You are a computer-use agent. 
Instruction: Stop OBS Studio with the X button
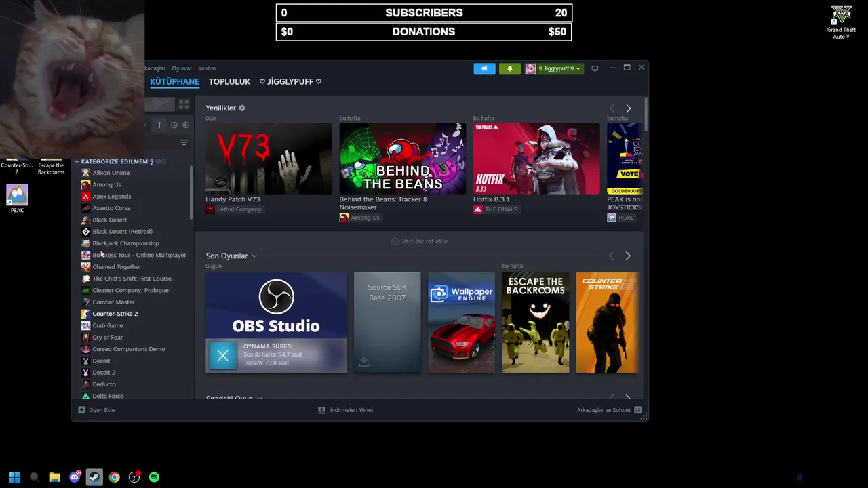pyautogui.click(x=222, y=356)
